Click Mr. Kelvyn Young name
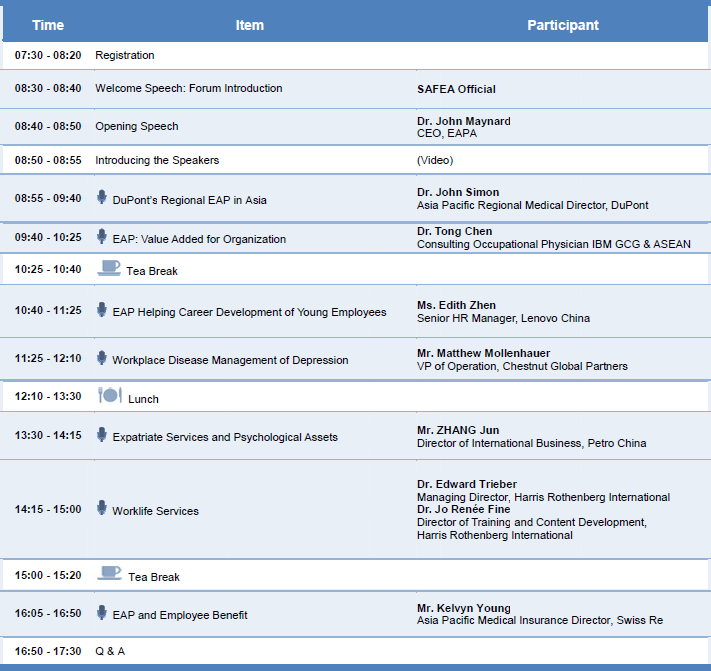 point(463,608)
